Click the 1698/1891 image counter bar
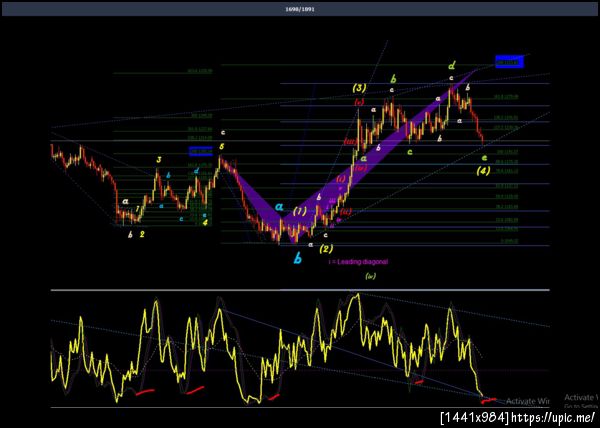 coord(300,9)
